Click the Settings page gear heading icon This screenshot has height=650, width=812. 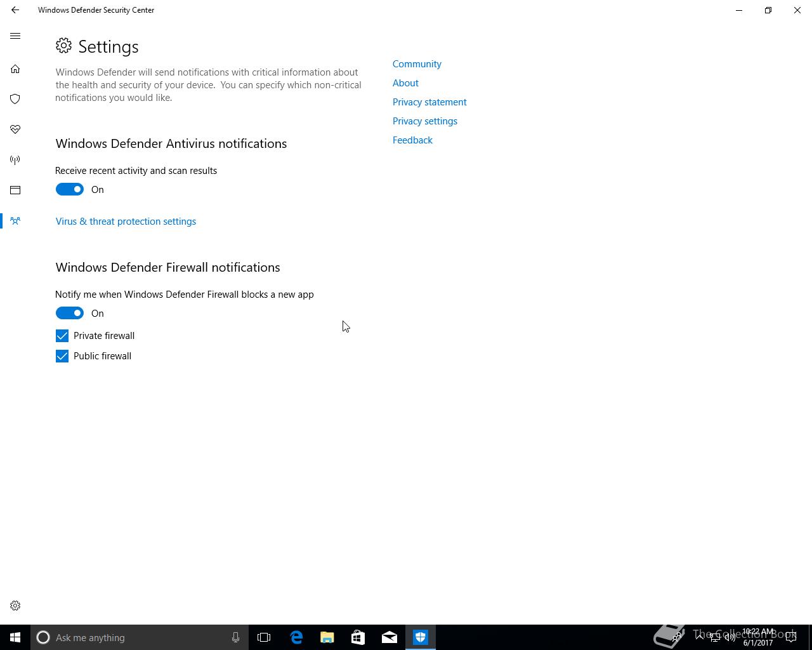coord(63,46)
